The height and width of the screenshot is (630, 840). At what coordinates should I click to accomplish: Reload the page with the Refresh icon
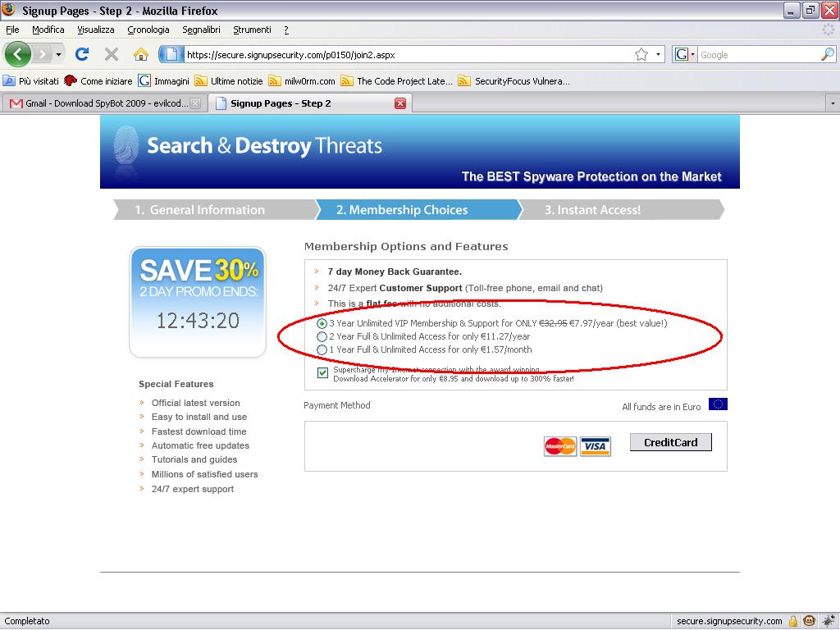pos(82,54)
